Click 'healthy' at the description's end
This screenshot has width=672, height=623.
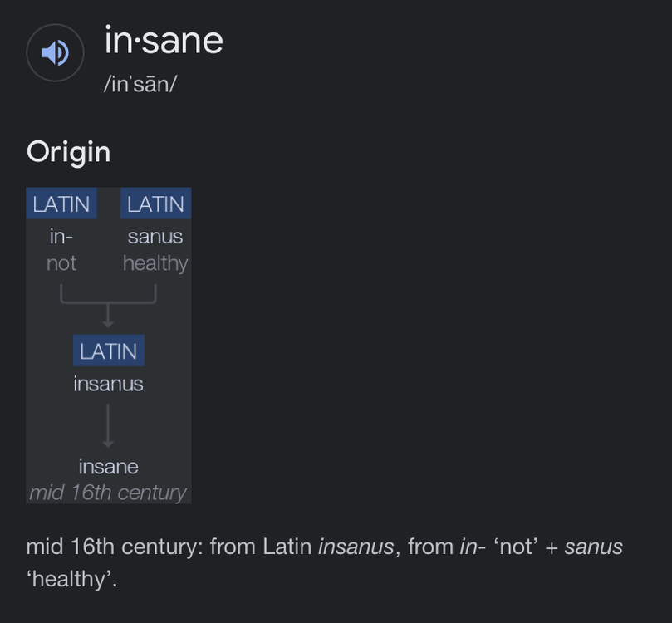tap(71, 579)
